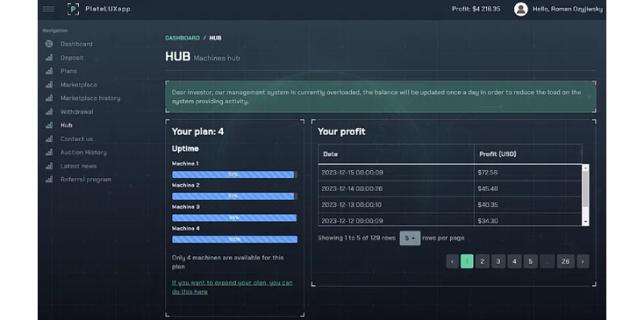
Task: Click the Date column header
Action: coord(396,154)
